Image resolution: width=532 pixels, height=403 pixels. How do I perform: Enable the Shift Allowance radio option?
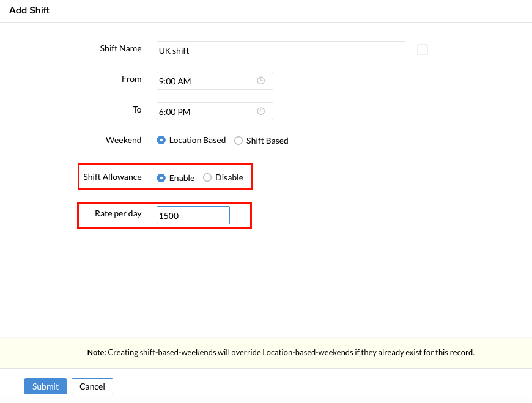[161, 178]
